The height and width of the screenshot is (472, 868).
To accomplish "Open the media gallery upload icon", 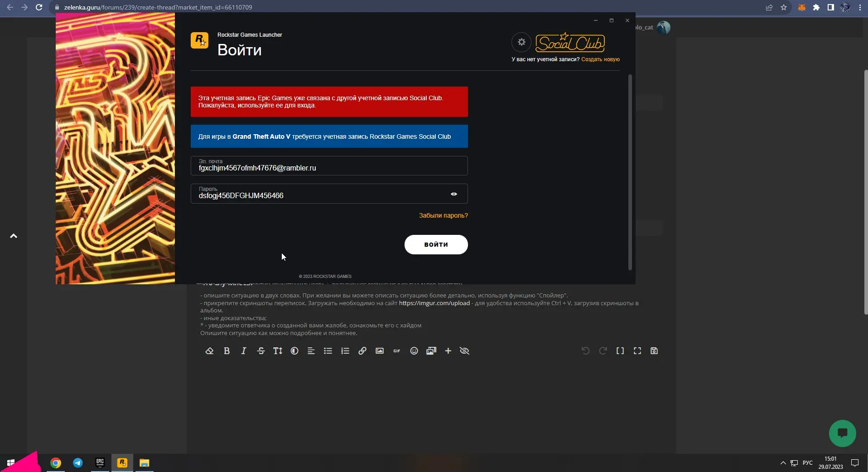I will 431,351.
